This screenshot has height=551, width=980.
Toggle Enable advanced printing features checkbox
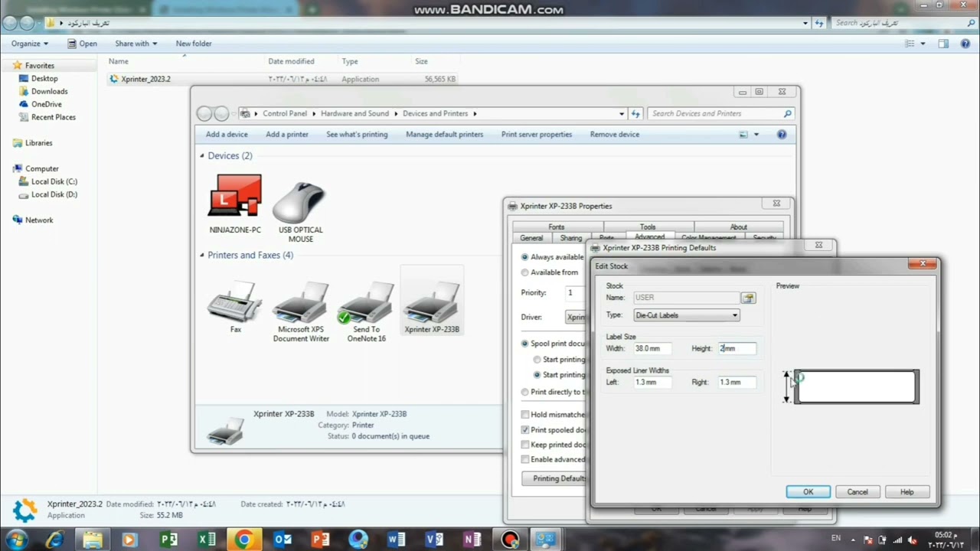pos(525,459)
